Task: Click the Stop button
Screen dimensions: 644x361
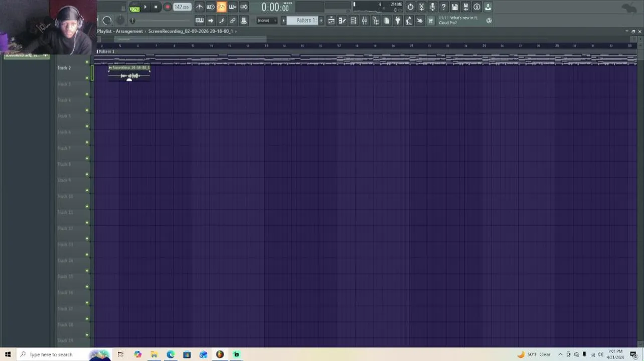Action: tap(156, 7)
